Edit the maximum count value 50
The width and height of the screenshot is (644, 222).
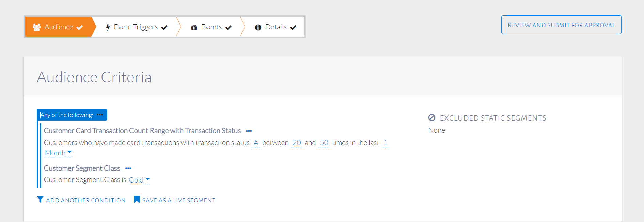(x=324, y=143)
